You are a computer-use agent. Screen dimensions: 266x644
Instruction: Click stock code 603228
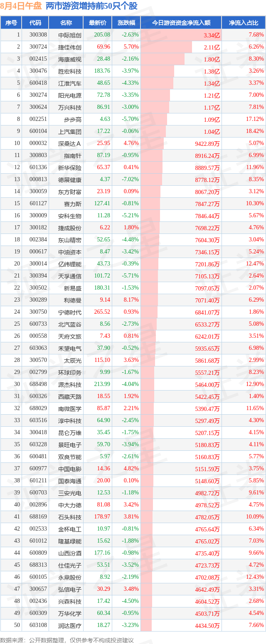tap(38, 445)
